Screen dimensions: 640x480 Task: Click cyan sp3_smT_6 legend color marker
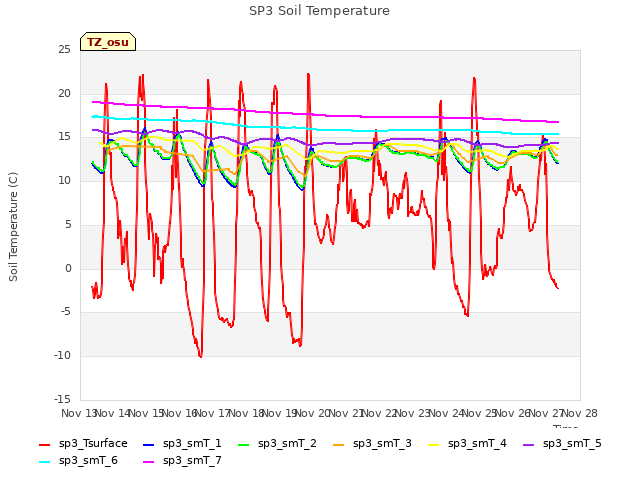(x=44, y=462)
